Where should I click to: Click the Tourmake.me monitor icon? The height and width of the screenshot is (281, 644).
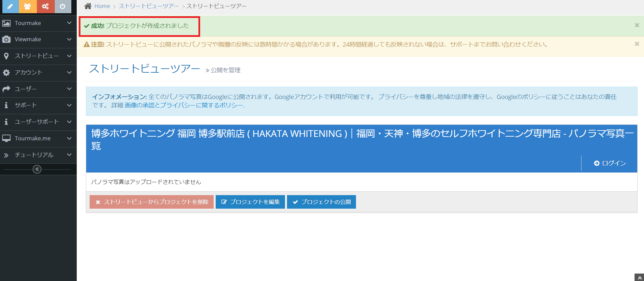coord(6,138)
